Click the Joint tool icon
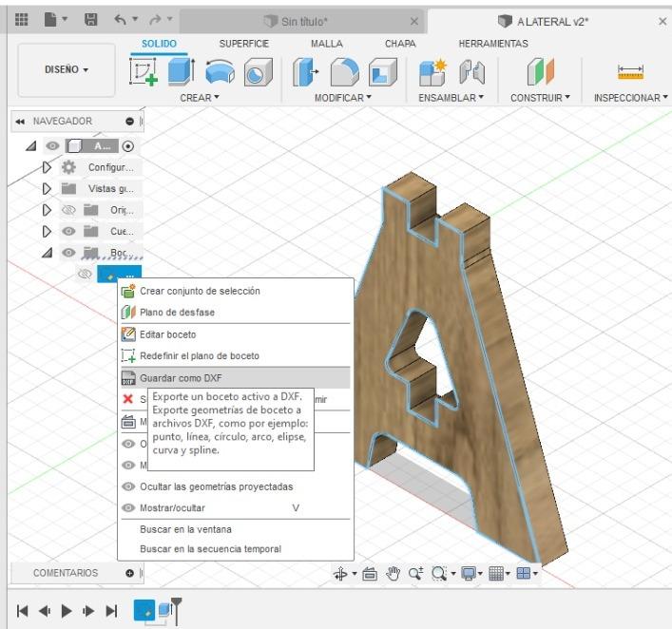This screenshot has height=629, width=672. tap(471, 71)
